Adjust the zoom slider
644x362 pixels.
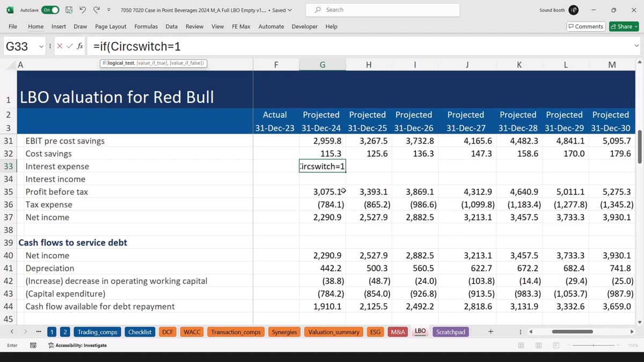point(595,345)
